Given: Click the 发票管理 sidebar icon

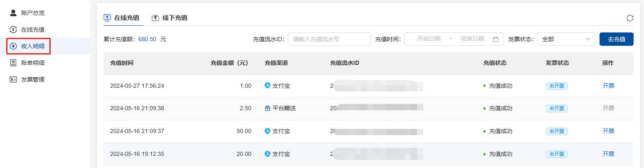Looking at the screenshot, I should (x=13, y=79).
